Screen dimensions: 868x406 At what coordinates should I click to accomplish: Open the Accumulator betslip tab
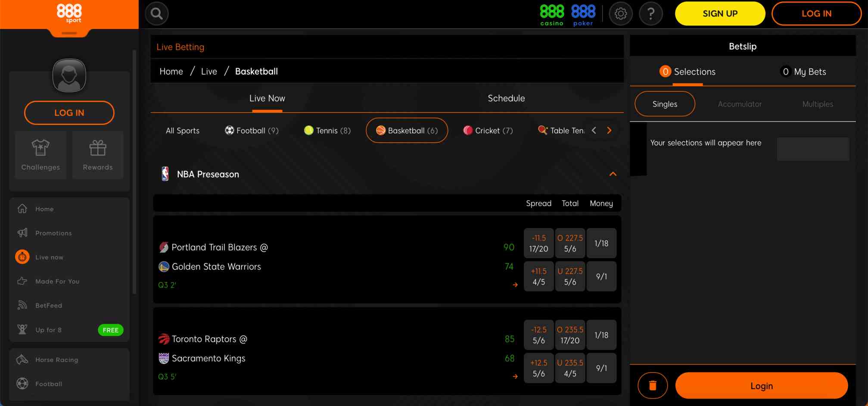click(740, 104)
